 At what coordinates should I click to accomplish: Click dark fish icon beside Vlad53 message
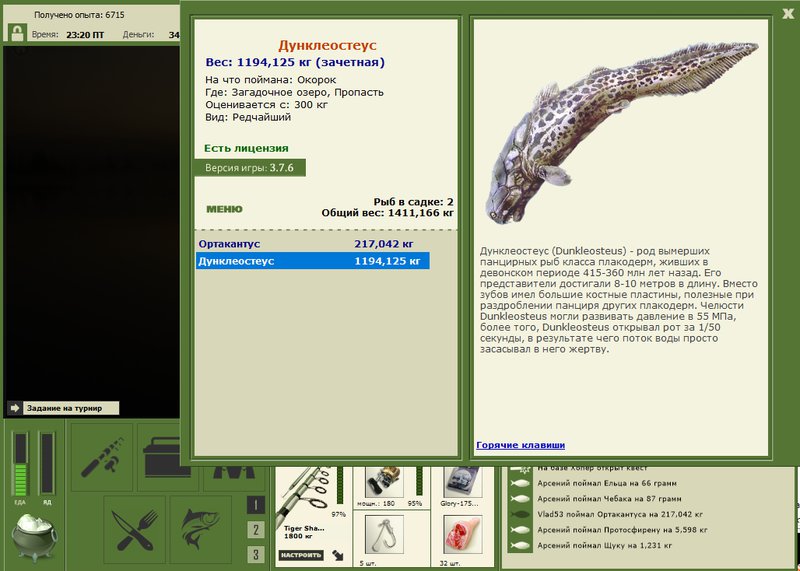click(x=520, y=514)
